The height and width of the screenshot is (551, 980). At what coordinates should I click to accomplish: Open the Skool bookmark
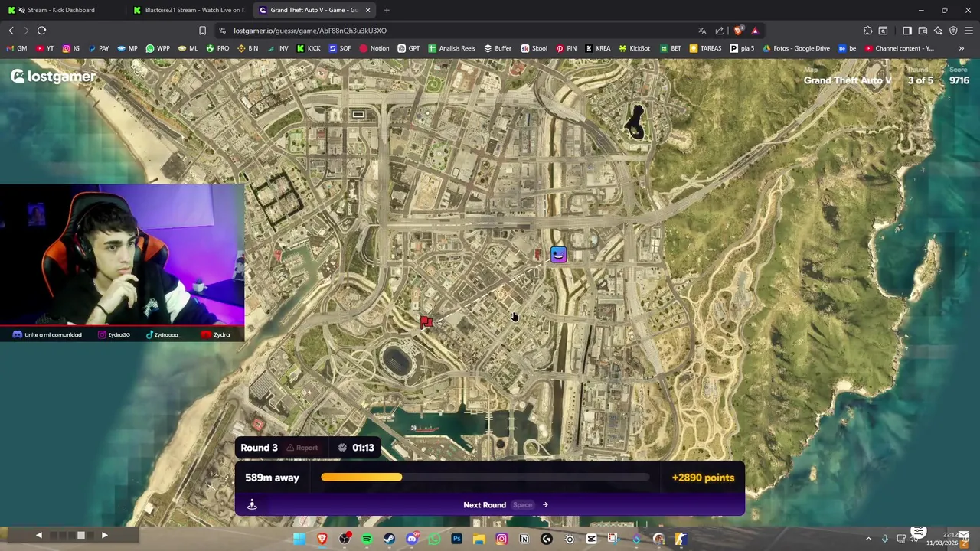[534, 48]
